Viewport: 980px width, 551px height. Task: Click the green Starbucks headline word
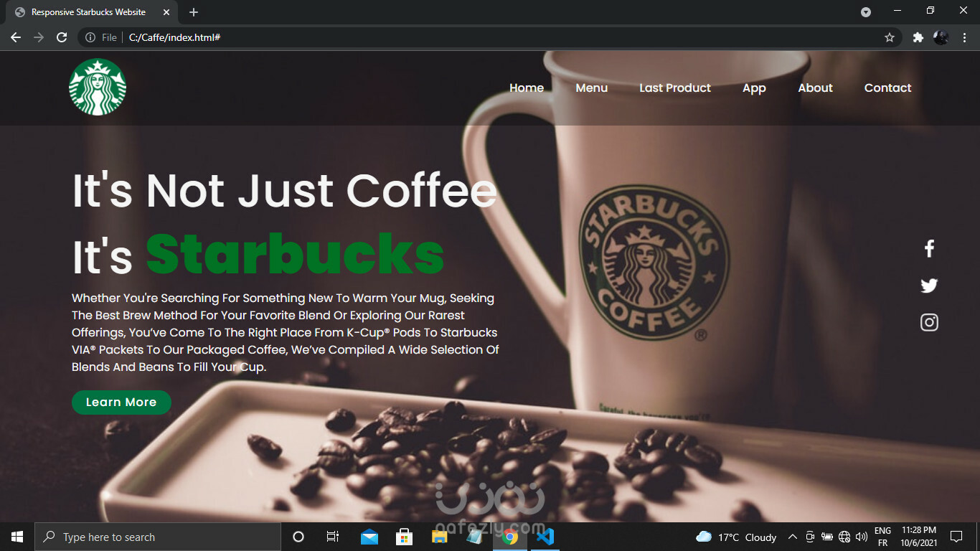[x=295, y=254]
